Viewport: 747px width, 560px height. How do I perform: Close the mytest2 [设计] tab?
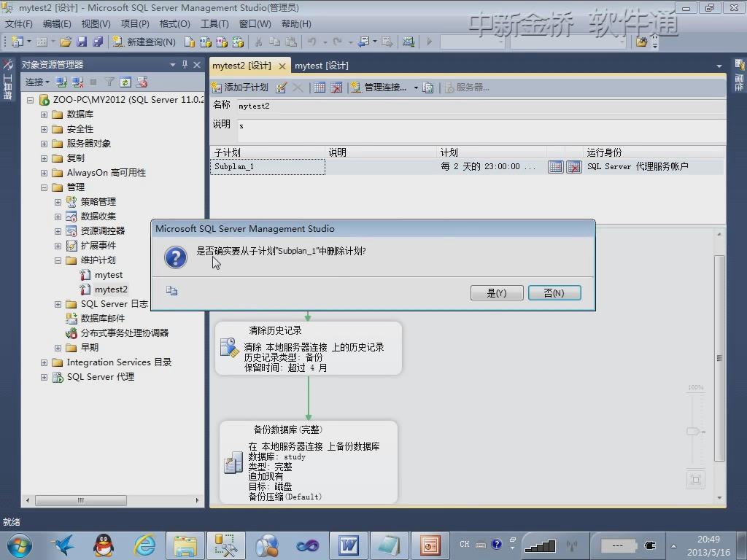coord(282,66)
